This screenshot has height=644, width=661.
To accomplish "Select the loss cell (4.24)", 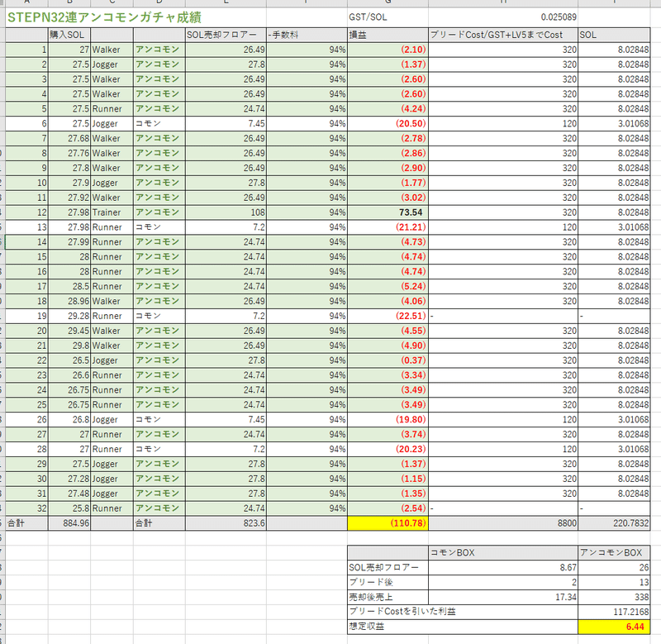I will (x=388, y=109).
